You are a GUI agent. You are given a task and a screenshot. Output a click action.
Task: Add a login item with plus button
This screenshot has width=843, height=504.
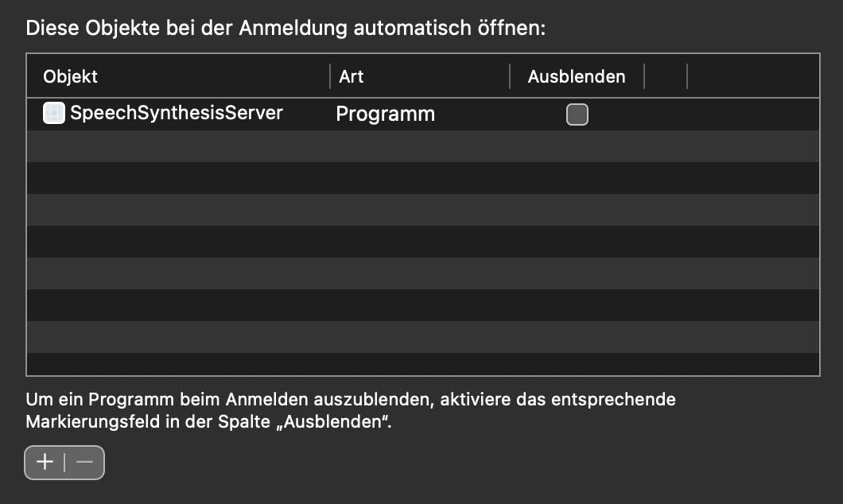point(45,462)
